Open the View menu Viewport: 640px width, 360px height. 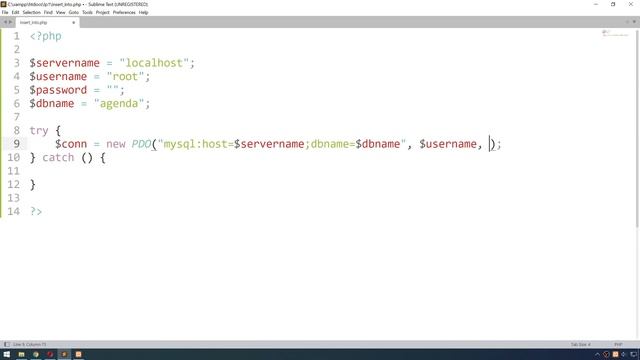60,13
